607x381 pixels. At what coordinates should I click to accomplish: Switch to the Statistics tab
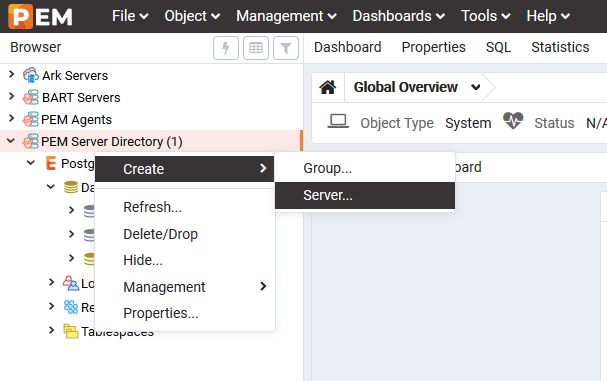[560, 47]
